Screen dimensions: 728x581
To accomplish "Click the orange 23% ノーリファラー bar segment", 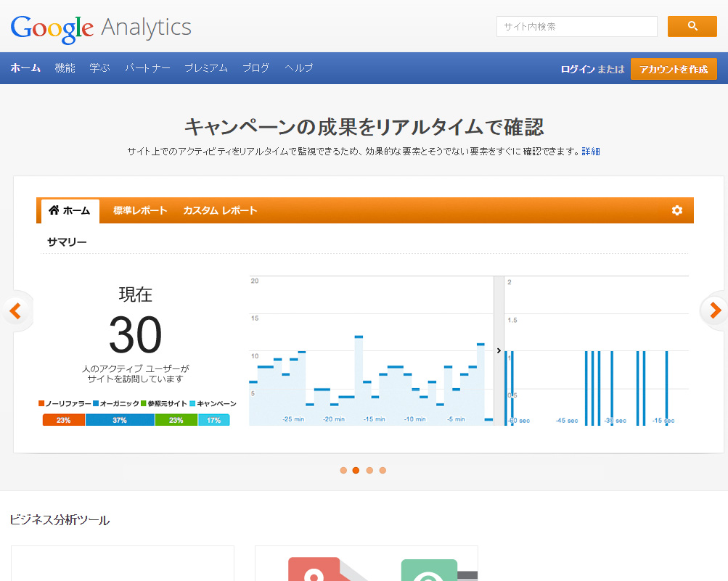I will point(64,420).
